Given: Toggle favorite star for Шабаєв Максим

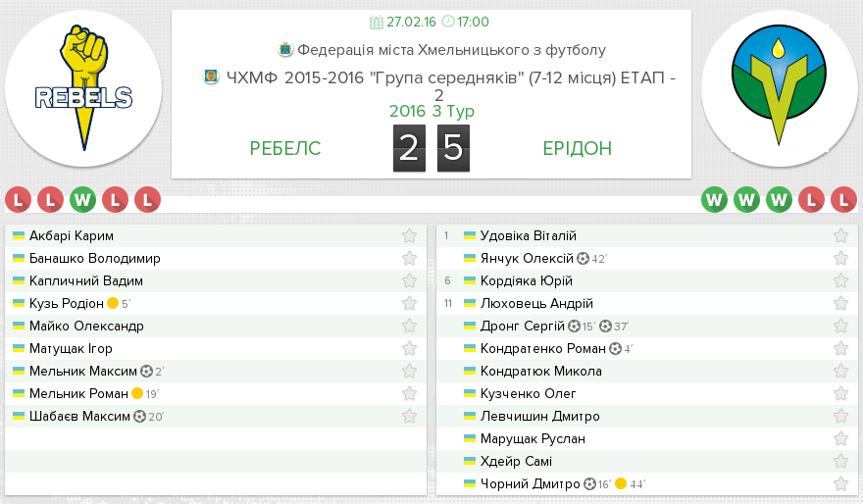Looking at the screenshot, I should (x=409, y=416).
